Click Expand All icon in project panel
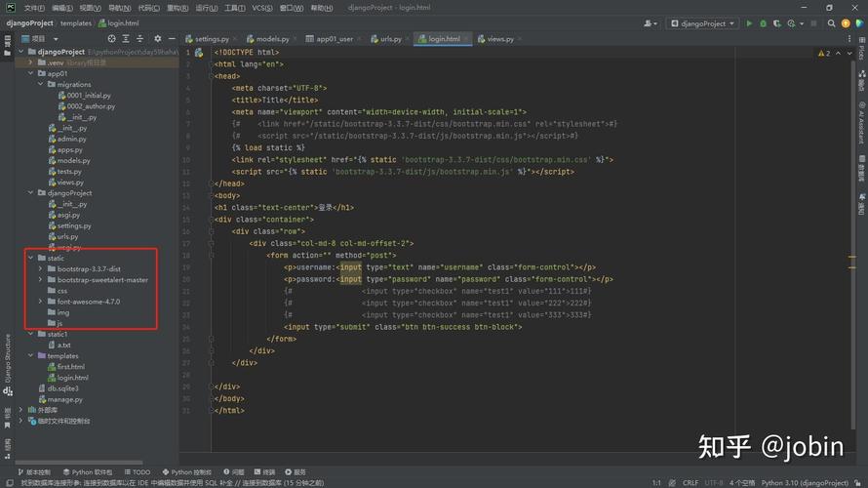Image resolution: width=868 pixels, height=488 pixels. click(x=126, y=39)
